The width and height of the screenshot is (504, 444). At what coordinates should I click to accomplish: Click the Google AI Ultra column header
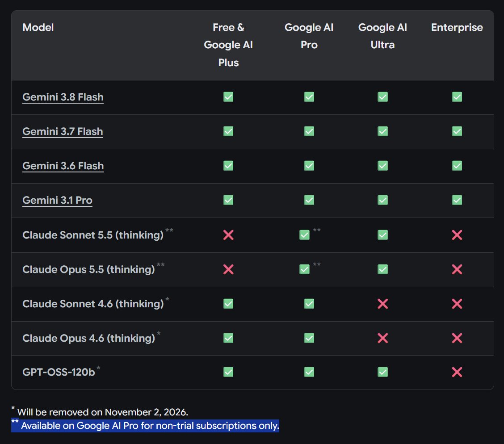(382, 36)
